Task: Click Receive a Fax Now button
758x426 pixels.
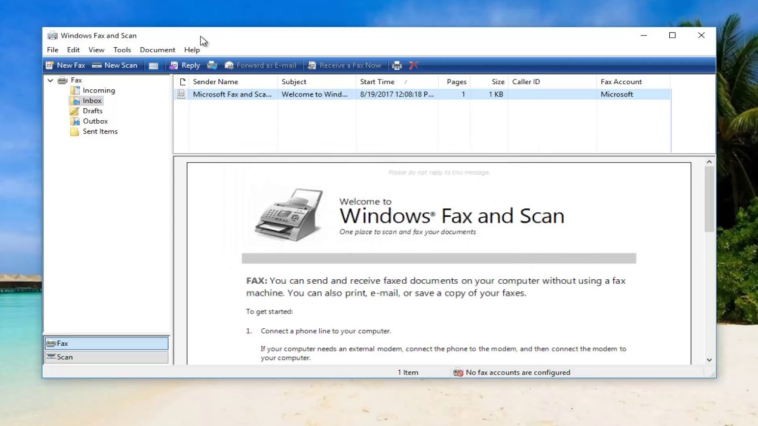Action: (345, 65)
